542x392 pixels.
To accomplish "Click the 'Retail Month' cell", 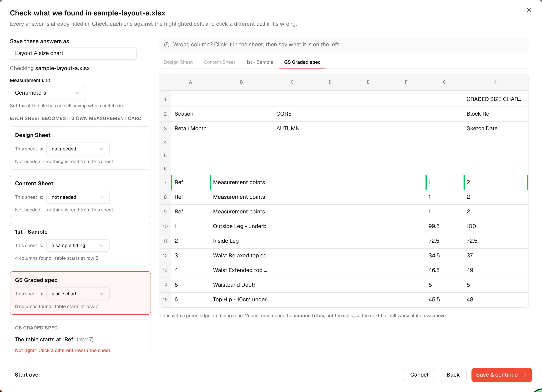I will point(191,128).
